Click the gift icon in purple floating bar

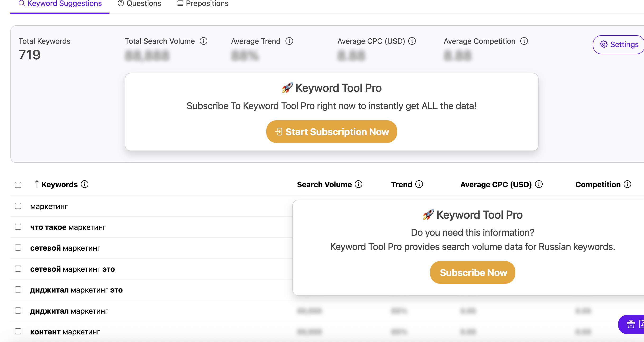point(631,324)
